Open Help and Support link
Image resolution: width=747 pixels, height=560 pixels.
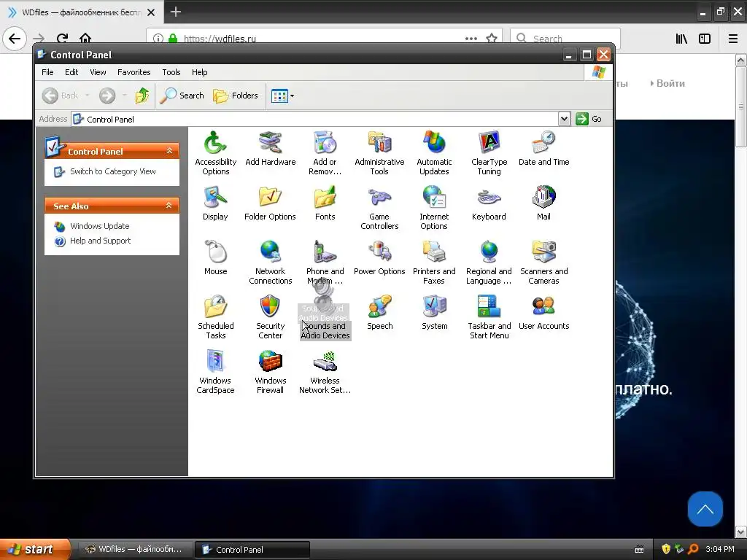100,241
